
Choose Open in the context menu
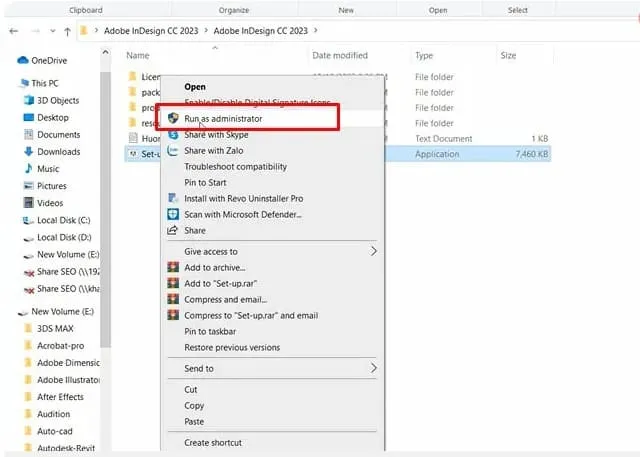[195, 87]
